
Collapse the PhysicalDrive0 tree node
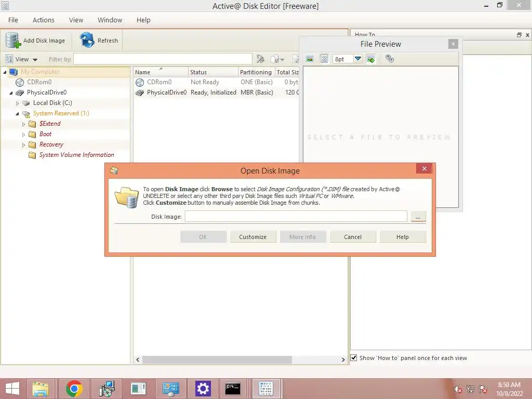click(x=11, y=92)
